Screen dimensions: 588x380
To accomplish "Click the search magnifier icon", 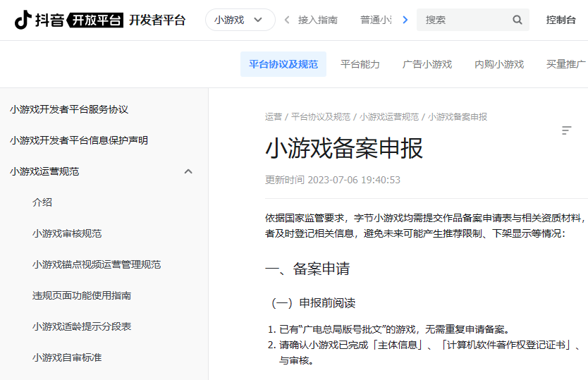I will coord(517,20).
